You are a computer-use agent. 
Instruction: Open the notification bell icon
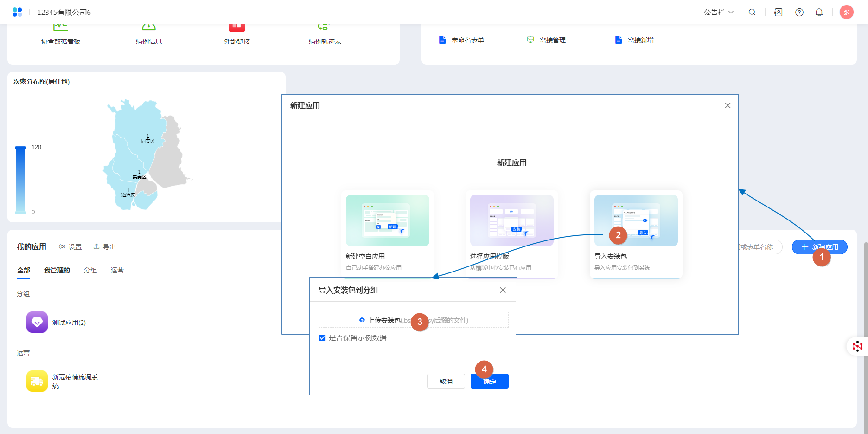pyautogui.click(x=819, y=13)
